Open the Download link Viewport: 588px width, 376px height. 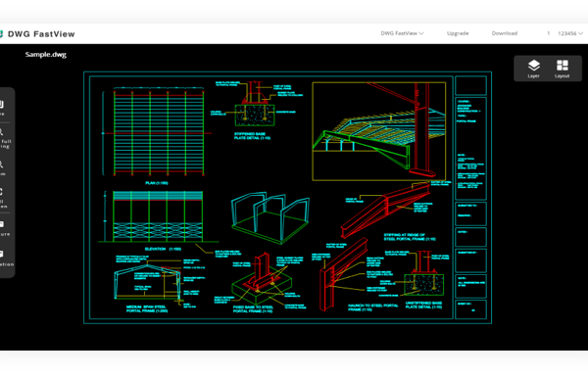click(x=505, y=33)
